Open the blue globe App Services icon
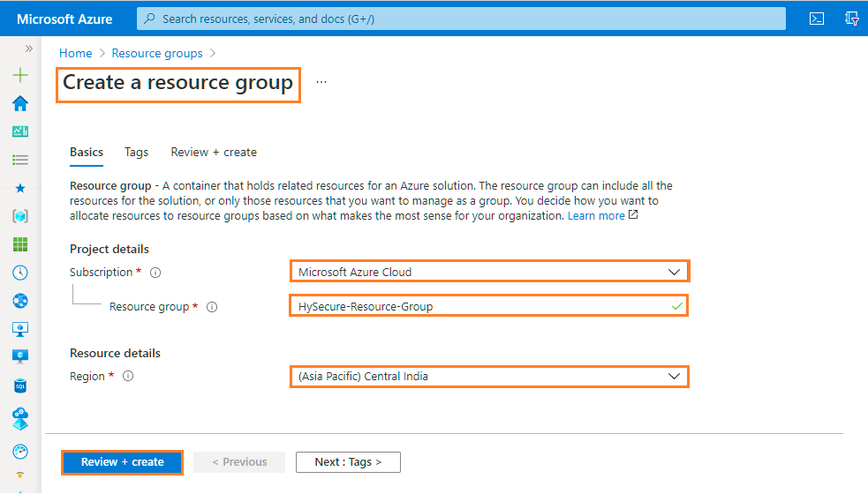This screenshot has height=494, width=868. [20, 301]
